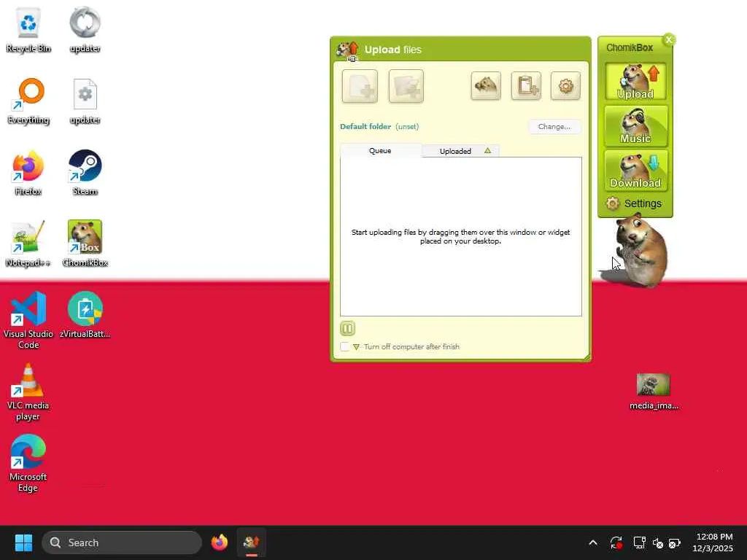Open the hamster account icon in Upload toolbar
Viewport: 747px width, 560px height.
pyautogui.click(x=485, y=86)
